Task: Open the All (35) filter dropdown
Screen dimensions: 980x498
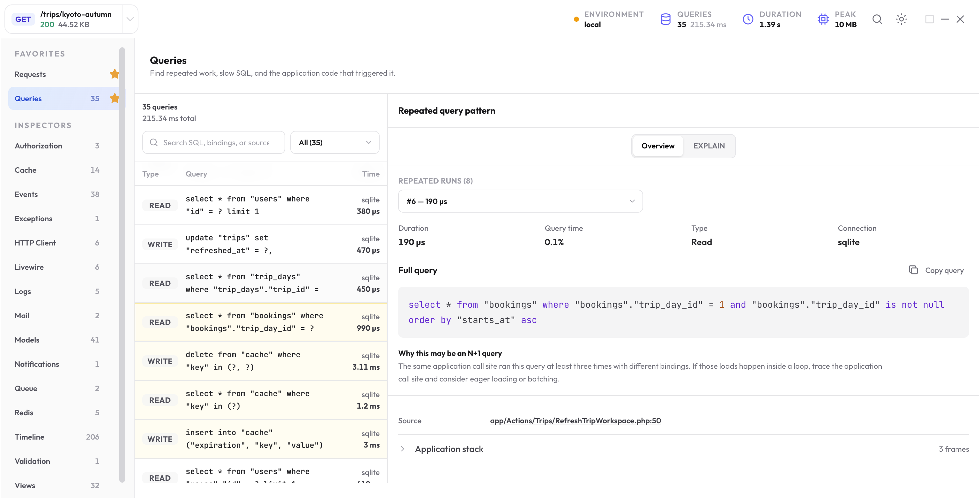Action: click(335, 142)
